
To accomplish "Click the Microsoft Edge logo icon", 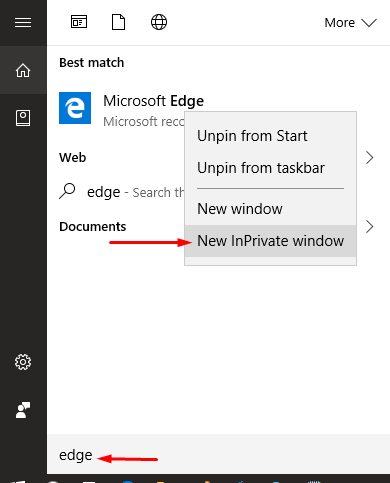I will pos(75,108).
